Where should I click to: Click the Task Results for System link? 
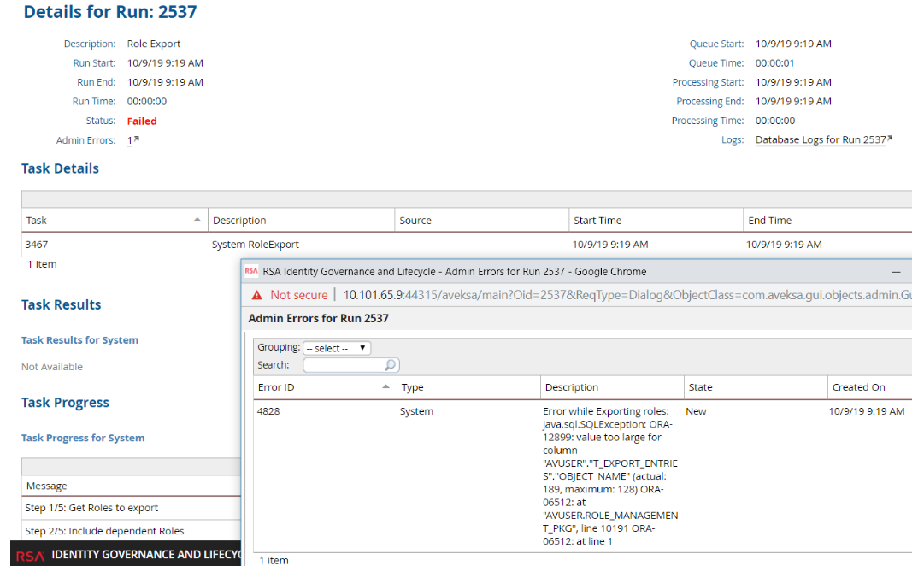tap(79, 339)
